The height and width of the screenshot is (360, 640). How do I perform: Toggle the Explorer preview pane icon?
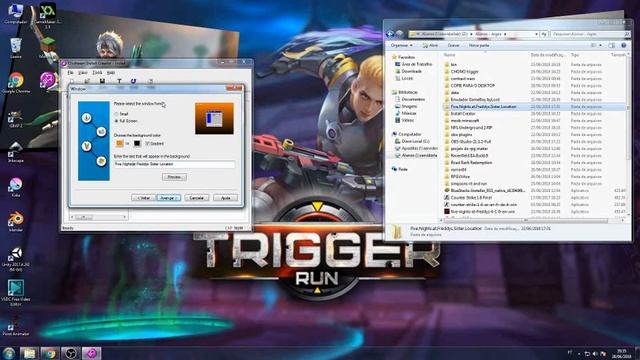(611, 45)
